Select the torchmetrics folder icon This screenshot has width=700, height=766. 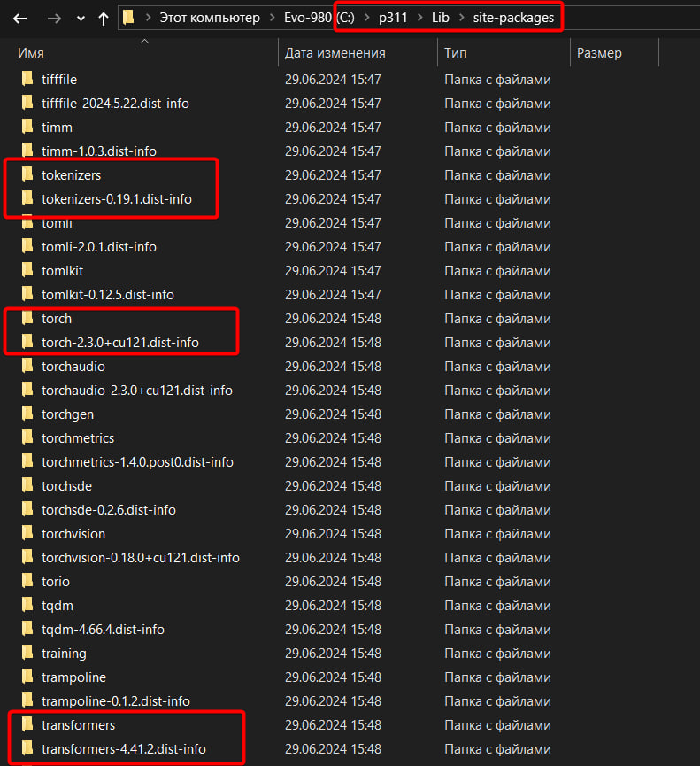click(27, 437)
